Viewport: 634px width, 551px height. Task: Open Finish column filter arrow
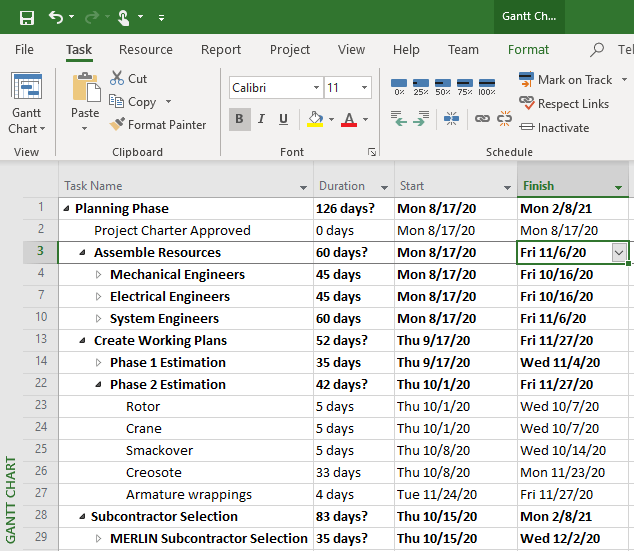[618, 187]
